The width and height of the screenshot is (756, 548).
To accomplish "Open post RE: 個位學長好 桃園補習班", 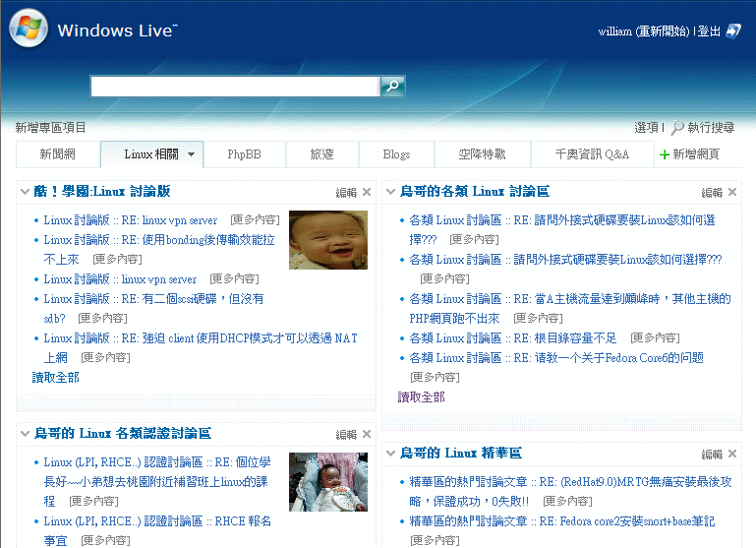I will 157,481.
